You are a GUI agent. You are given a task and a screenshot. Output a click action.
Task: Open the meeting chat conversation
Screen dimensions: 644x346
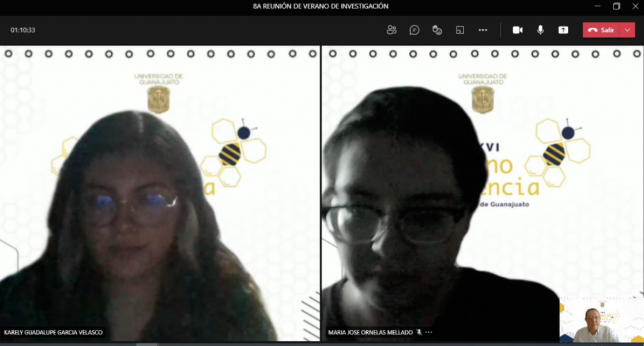click(x=414, y=30)
